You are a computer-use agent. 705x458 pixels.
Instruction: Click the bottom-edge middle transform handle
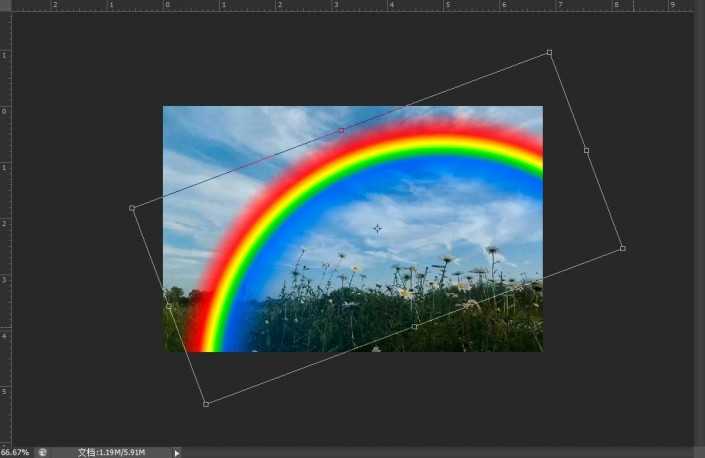tap(415, 326)
